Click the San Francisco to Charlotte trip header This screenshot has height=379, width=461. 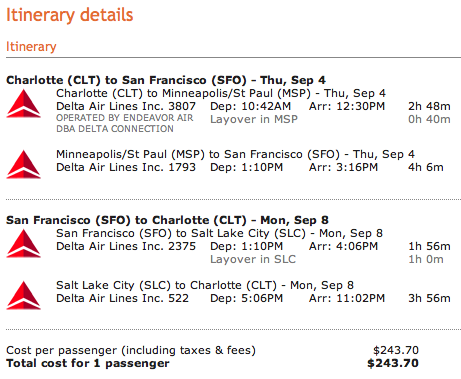coord(167,220)
